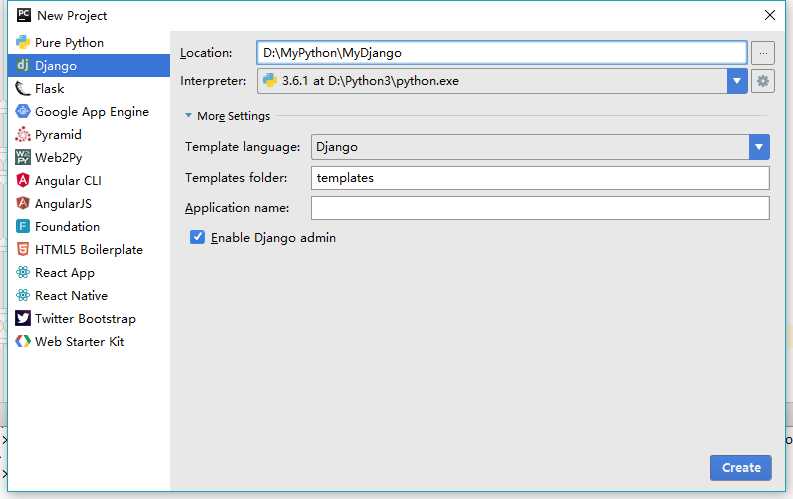Click the PyCharm icon in title bar
This screenshot has width=793, height=499.
pos(24,15)
